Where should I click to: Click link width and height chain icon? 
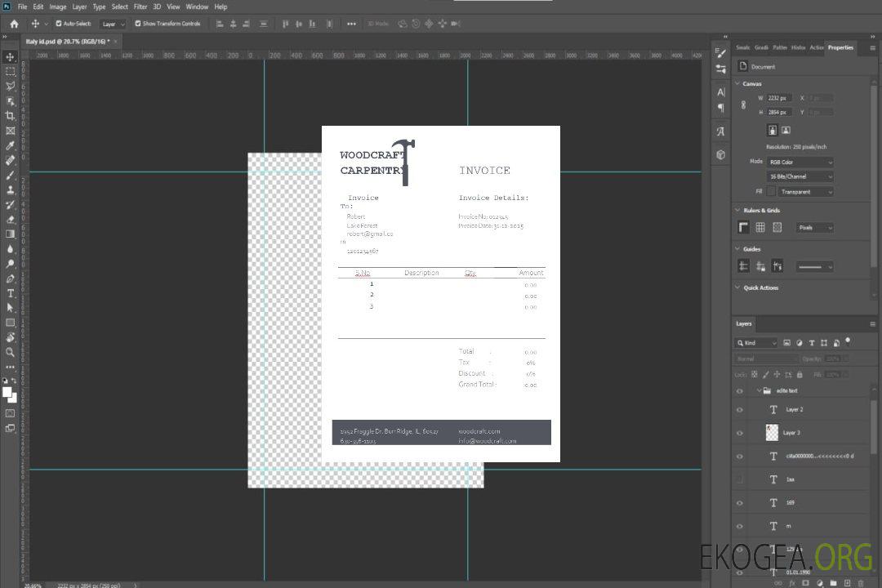[x=744, y=105]
